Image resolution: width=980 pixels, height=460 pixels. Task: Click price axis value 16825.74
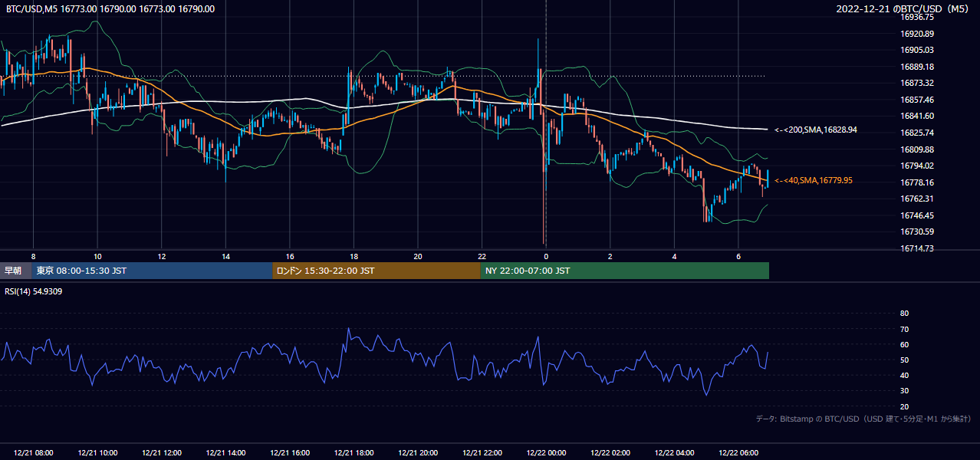917,133
